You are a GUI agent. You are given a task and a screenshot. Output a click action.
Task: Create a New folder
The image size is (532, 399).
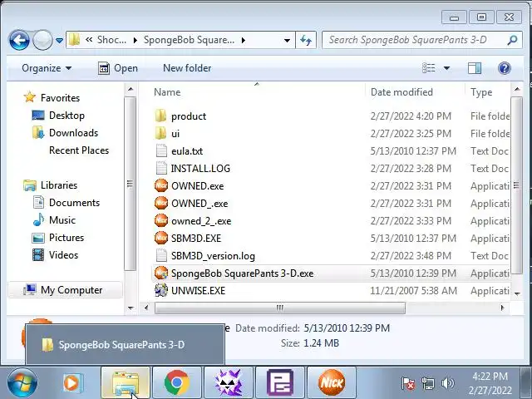(187, 68)
